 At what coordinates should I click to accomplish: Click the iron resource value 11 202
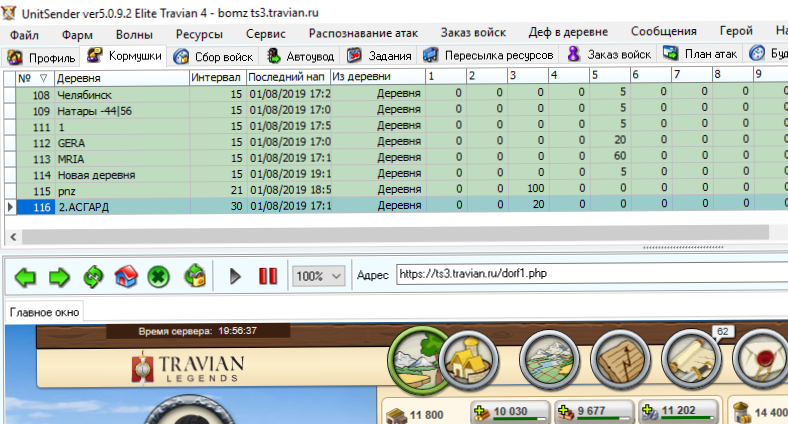pyautogui.click(x=678, y=410)
